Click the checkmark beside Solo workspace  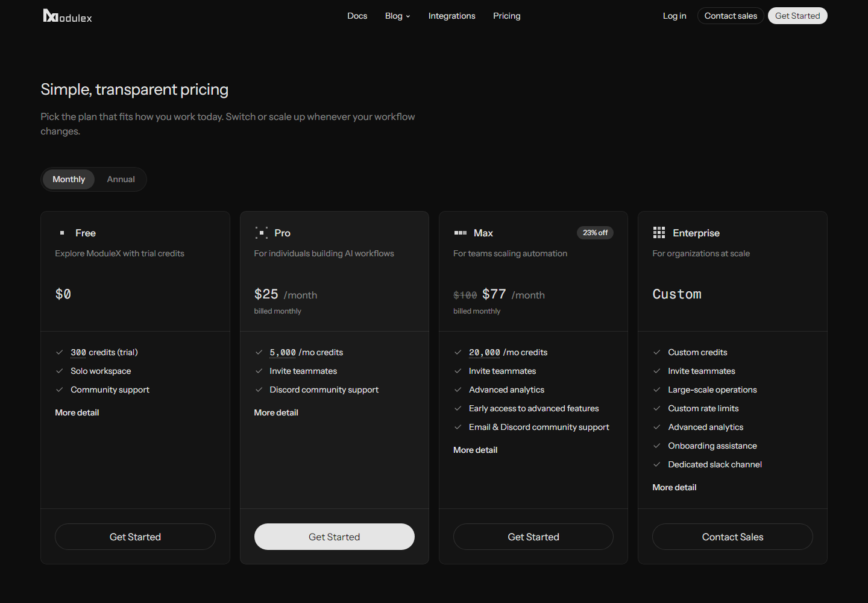coord(60,371)
